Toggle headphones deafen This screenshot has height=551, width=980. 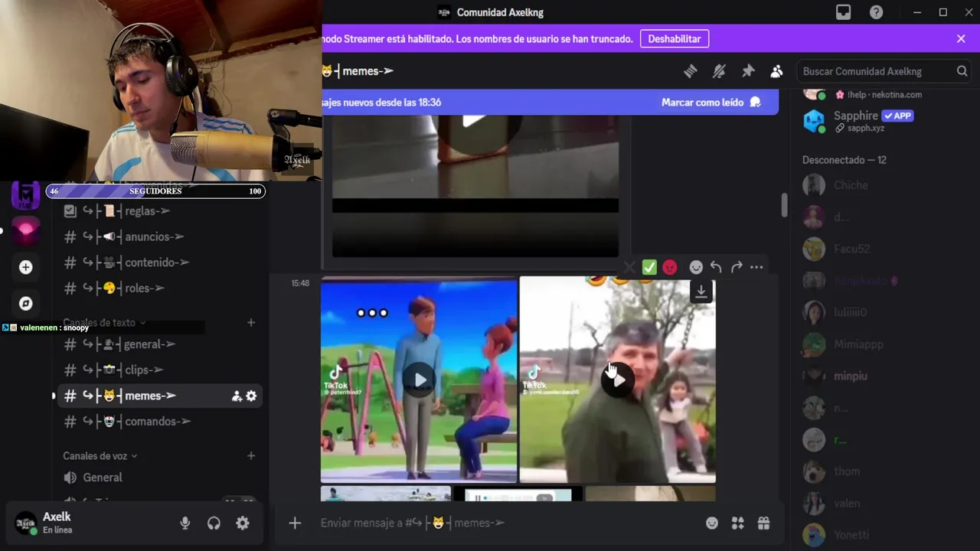[214, 523]
